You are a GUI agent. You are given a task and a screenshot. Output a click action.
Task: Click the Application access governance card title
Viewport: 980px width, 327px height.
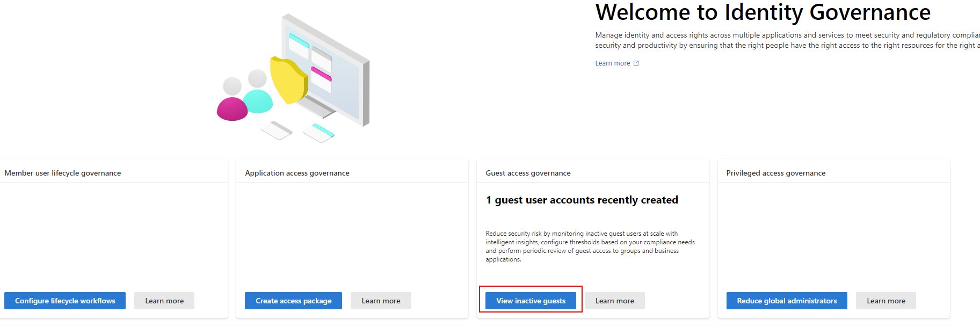pos(297,173)
